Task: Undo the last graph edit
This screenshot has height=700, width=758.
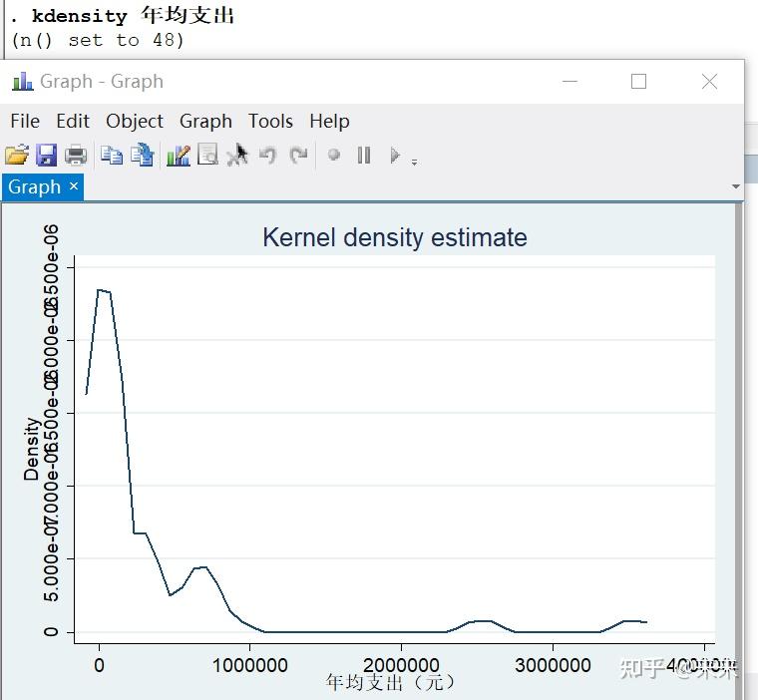Action: [x=267, y=156]
